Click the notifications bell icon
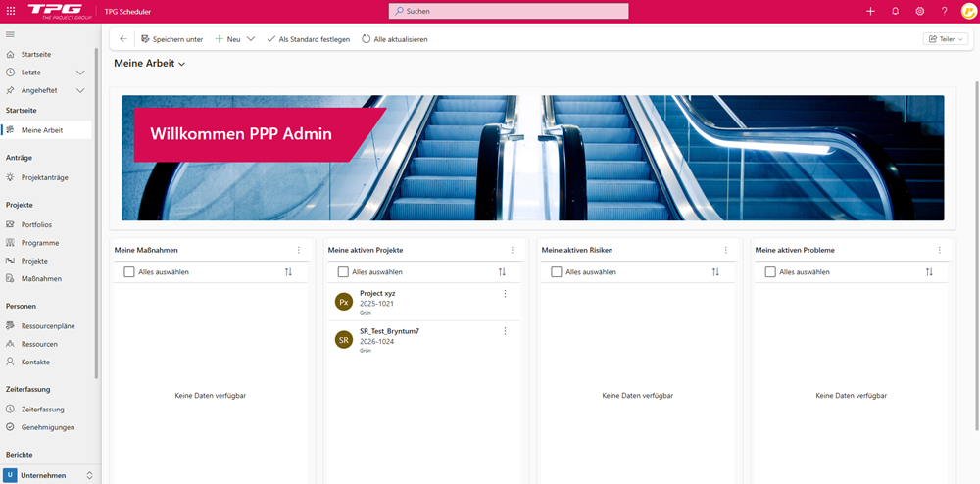 [x=895, y=11]
